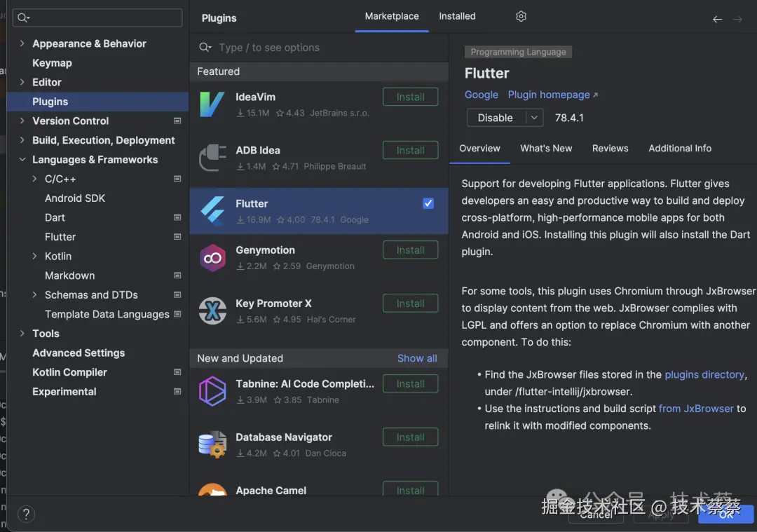Expand the C/C++ tree node

coord(35,179)
